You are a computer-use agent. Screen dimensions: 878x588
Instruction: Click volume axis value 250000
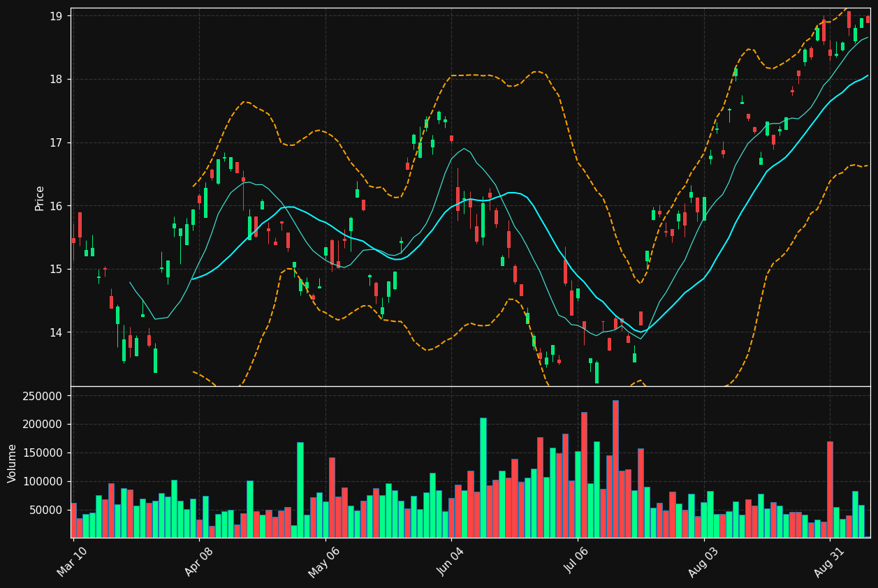click(44, 396)
